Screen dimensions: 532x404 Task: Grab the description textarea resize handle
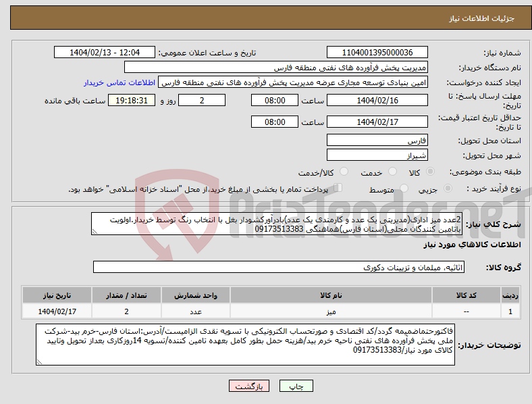click(95, 232)
